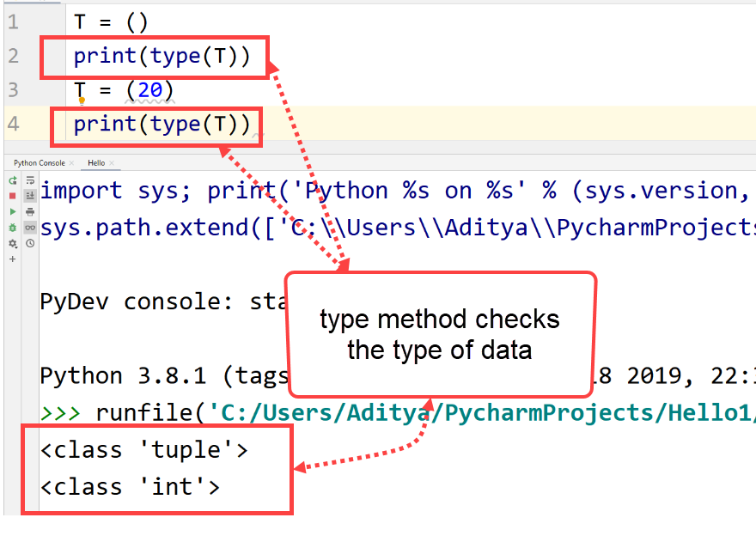Viewport: 756px width, 542px height.
Task: Click gutter line number 4
Action: (x=13, y=125)
